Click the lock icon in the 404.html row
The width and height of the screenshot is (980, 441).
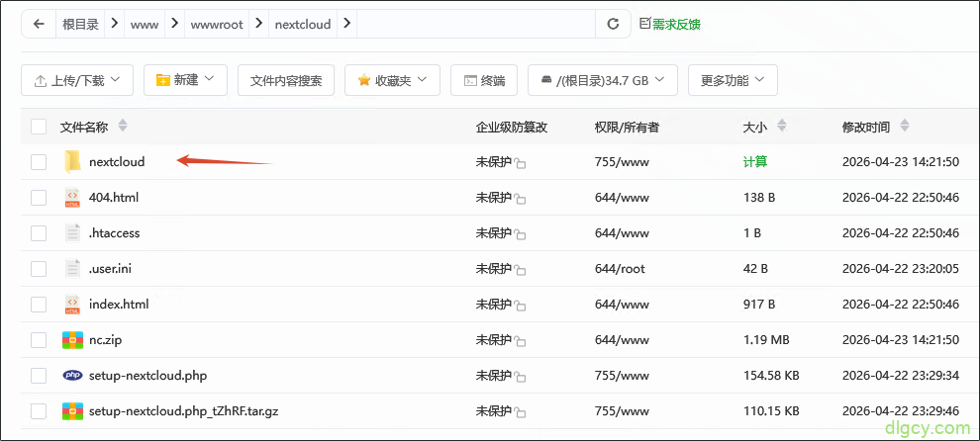tap(520, 200)
